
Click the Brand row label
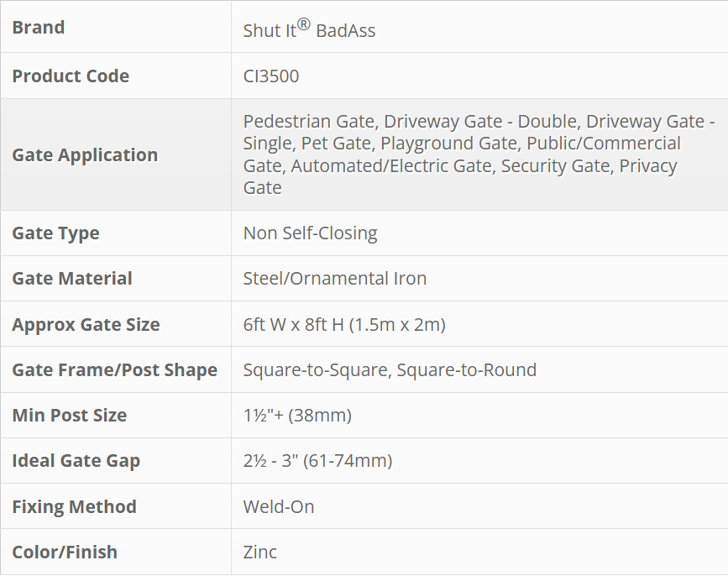pyautogui.click(x=39, y=28)
